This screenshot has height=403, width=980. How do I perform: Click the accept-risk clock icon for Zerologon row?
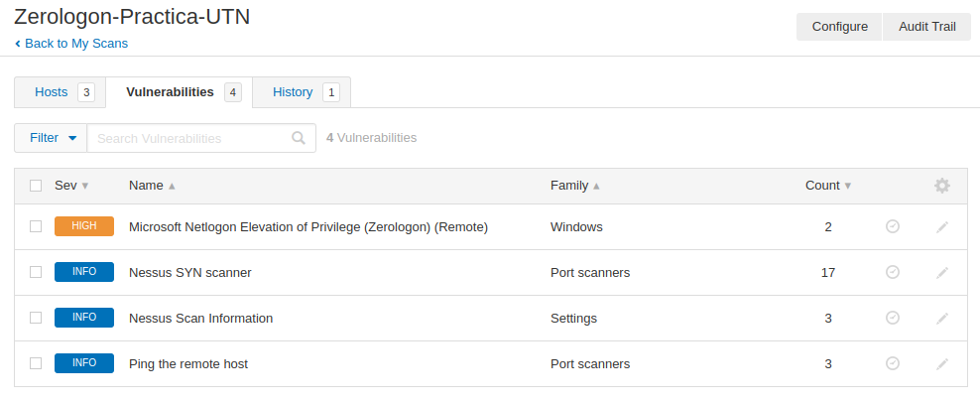pos(893,226)
